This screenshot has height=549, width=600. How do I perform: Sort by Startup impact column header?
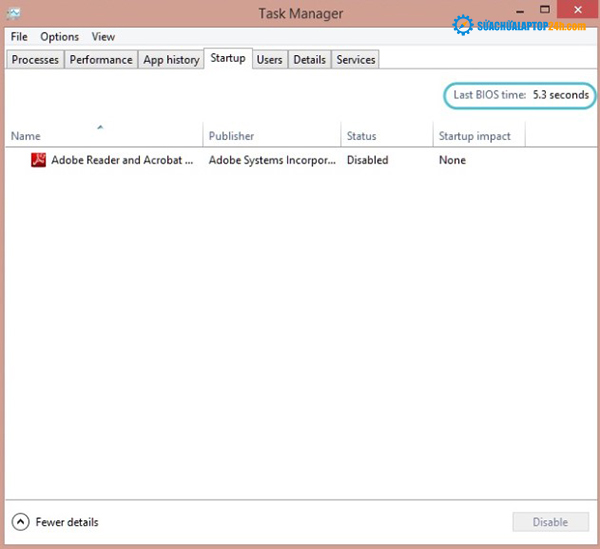coord(474,136)
